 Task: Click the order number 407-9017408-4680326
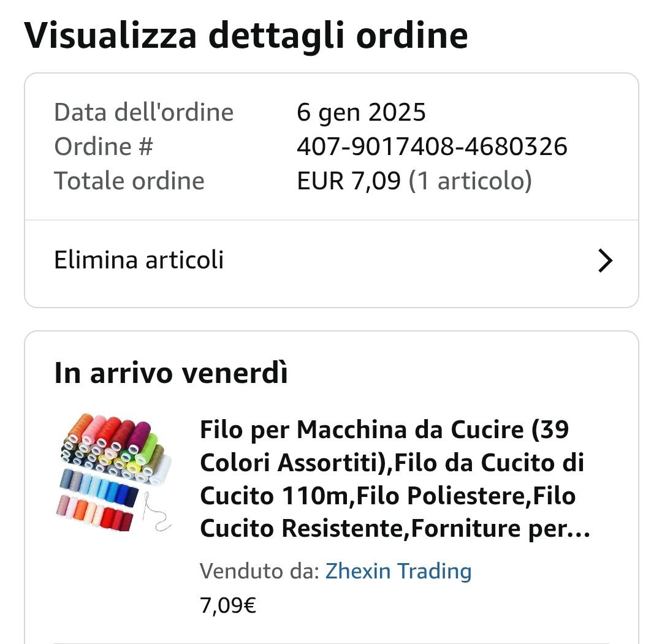coord(432,146)
